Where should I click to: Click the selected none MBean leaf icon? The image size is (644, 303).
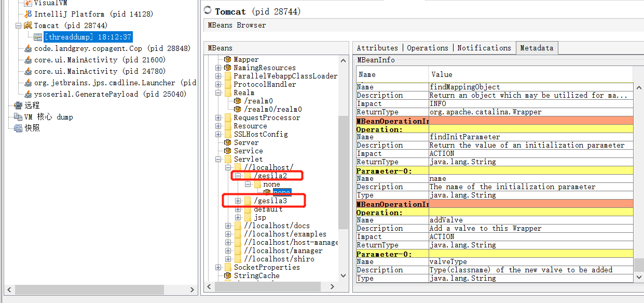268,192
